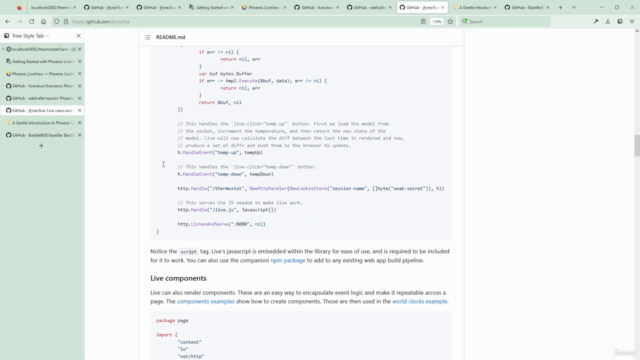Close GitHub liveviews sidebar tab
640x360 pixels.
pos(80,86)
